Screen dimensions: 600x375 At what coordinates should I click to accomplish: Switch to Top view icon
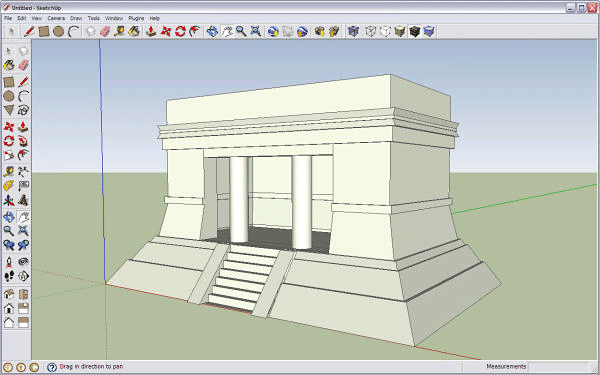pyautogui.click(x=23, y=294)
